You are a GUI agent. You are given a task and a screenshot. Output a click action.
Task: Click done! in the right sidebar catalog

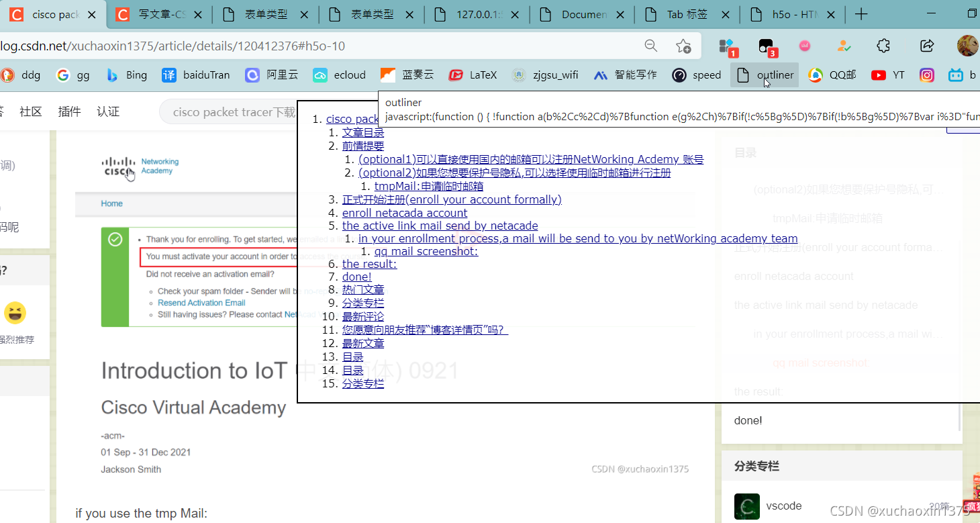(x=748, y=420)
